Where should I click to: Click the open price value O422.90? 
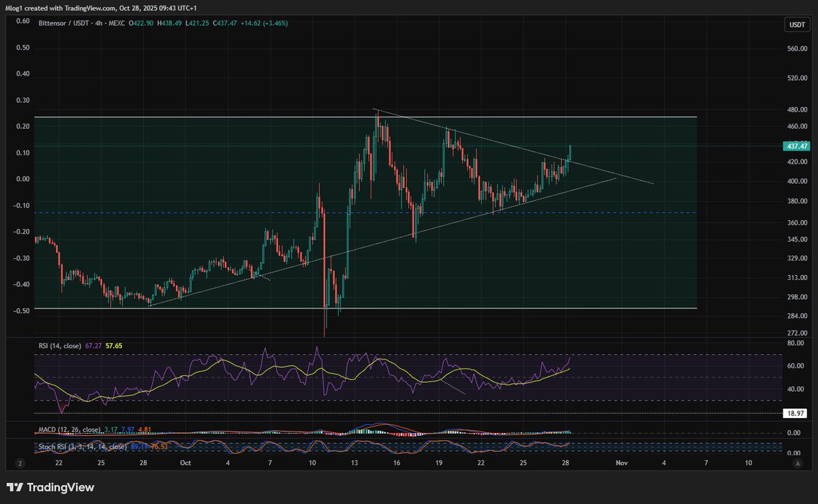tap(140, 23)
